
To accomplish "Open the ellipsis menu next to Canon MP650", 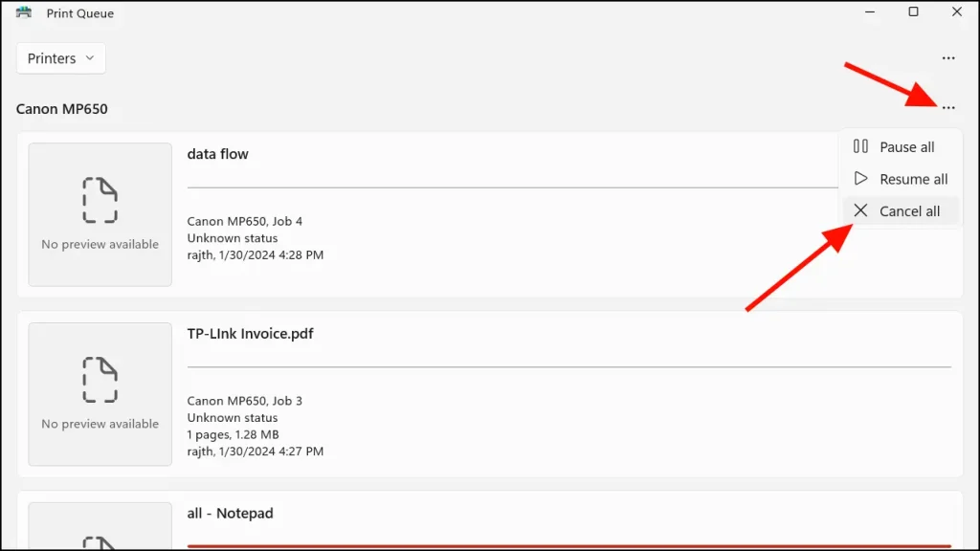I will (x=947, y=108).
